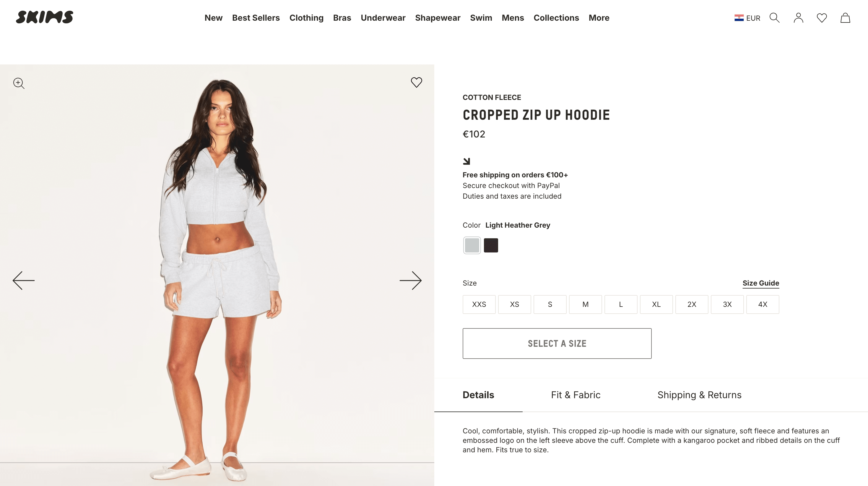
Task: Show the previous product photo
Action: (24, 280)
